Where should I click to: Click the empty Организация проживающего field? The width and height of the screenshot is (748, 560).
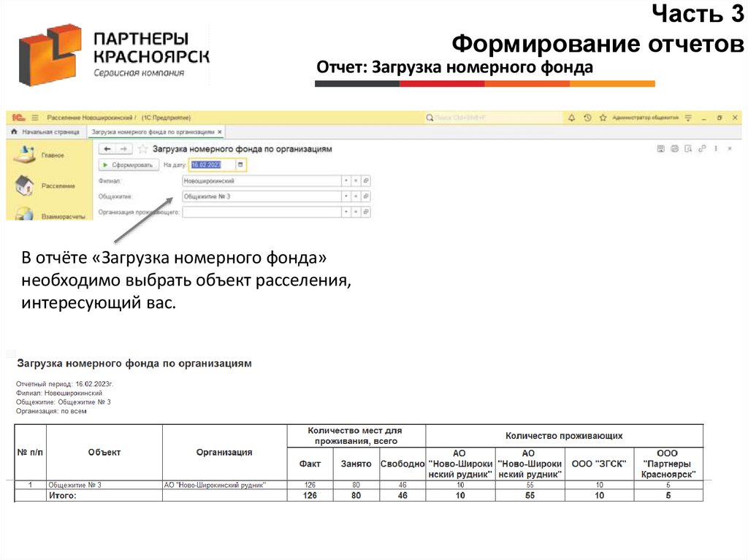click(262, 212)
